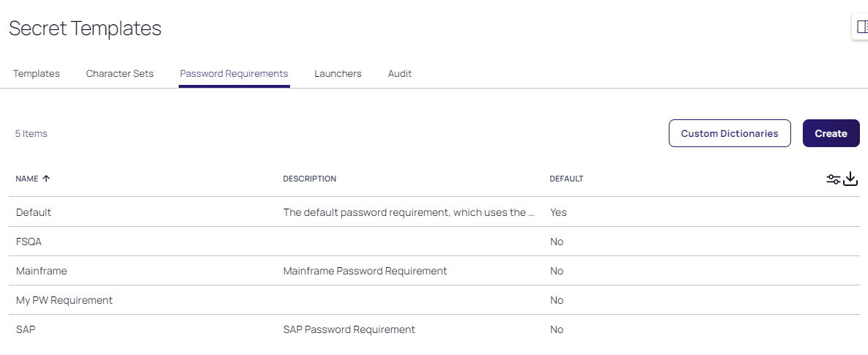Select the Password Requirements tab
Image resolution: width=868 pixels, height=355 pixels.
[x=234, y=74]
